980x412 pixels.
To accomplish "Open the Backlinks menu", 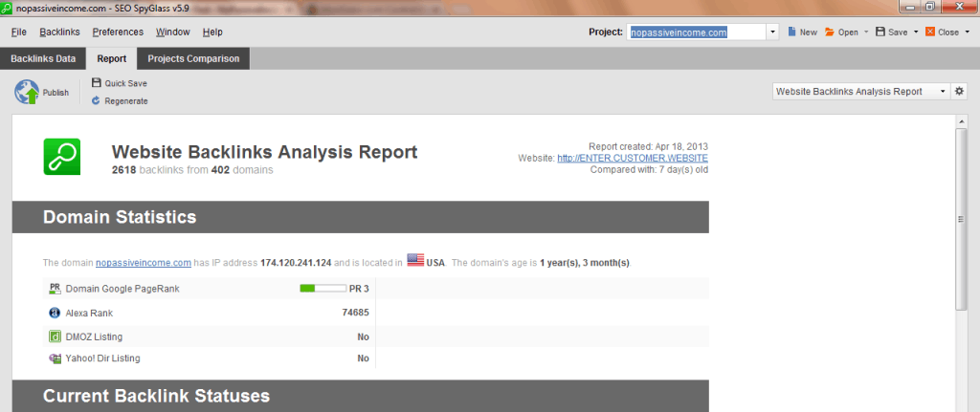I will (59, 32).
